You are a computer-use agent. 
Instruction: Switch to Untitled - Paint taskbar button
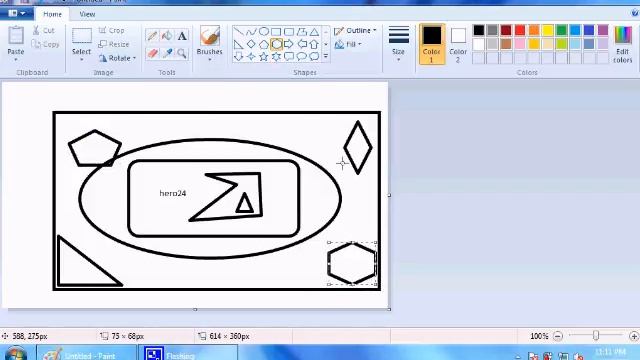click(x=86, y=353)
